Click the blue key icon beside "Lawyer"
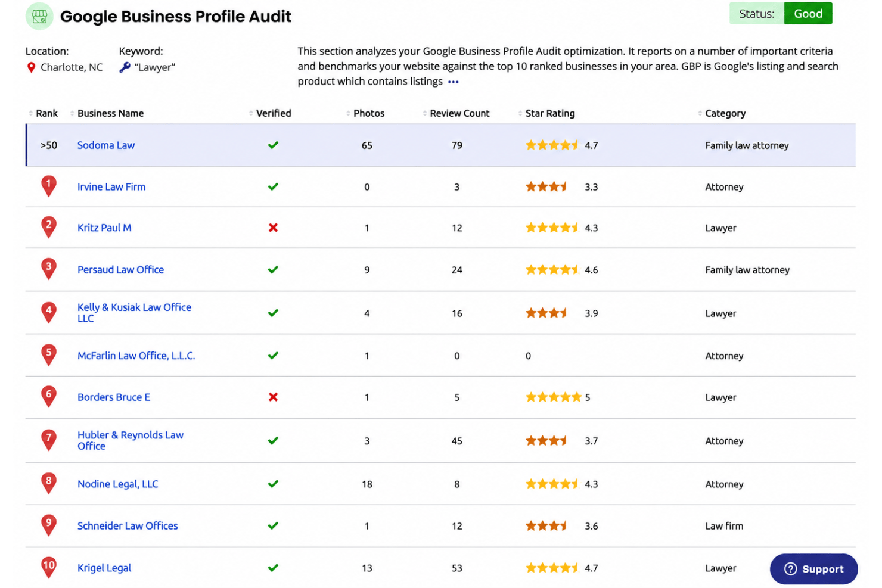 point(125,67)
